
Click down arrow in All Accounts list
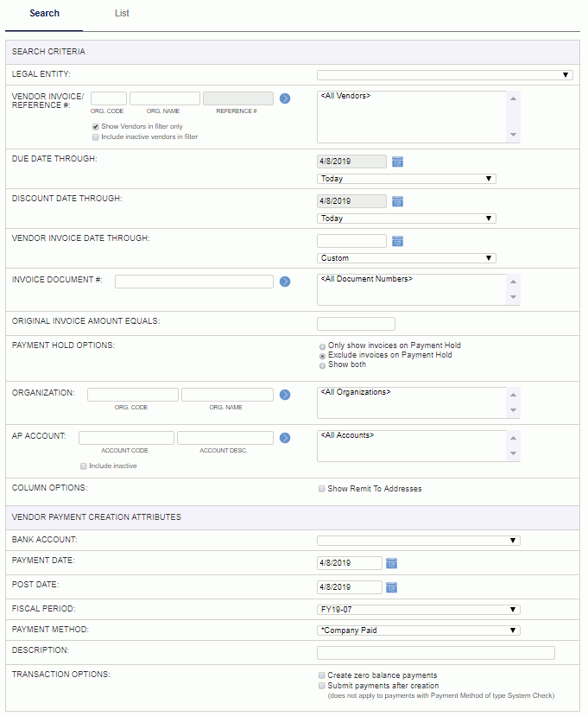point(513,453)
